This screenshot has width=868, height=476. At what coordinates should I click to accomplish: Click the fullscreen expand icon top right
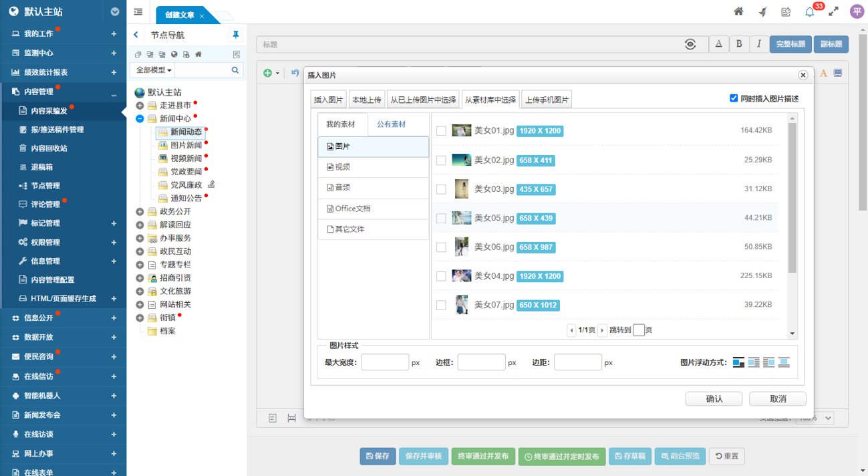pos(833,11)
